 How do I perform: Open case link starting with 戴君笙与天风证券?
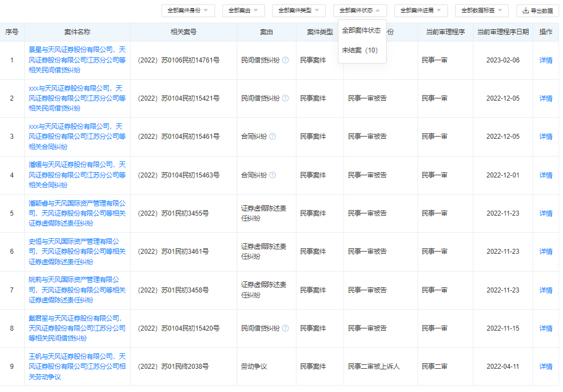pyautogui.click(x=77, y=328)
